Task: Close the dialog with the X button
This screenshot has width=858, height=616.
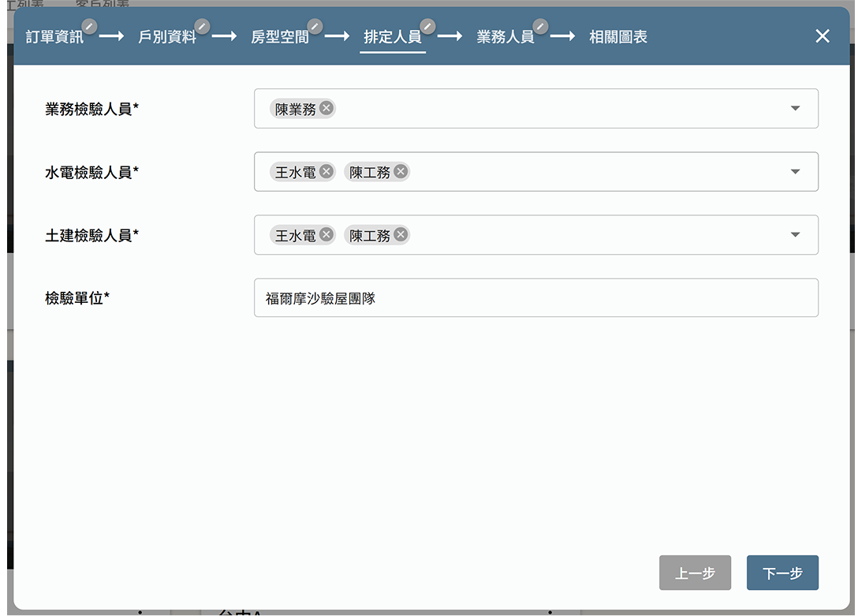Action: click(x=823, y=36)
